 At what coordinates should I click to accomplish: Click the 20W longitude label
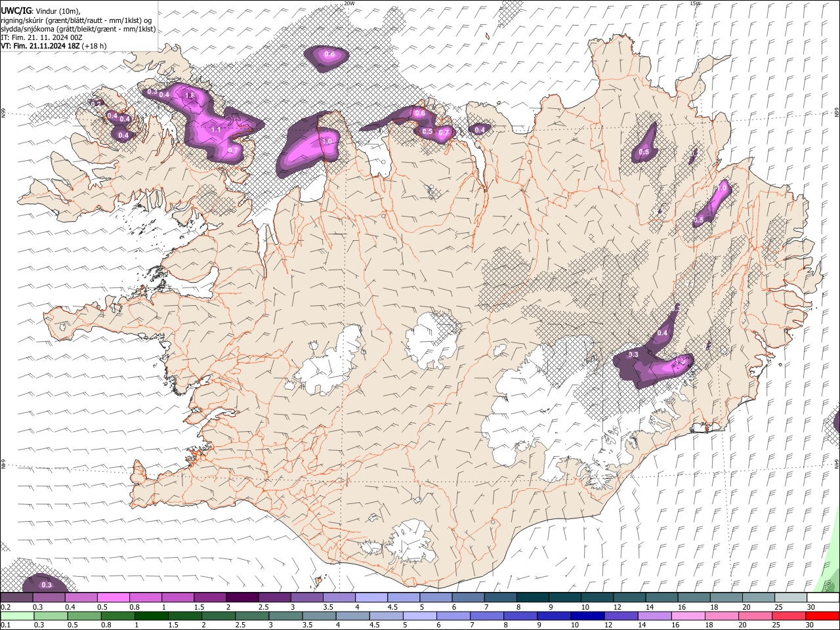pos(349,3)
